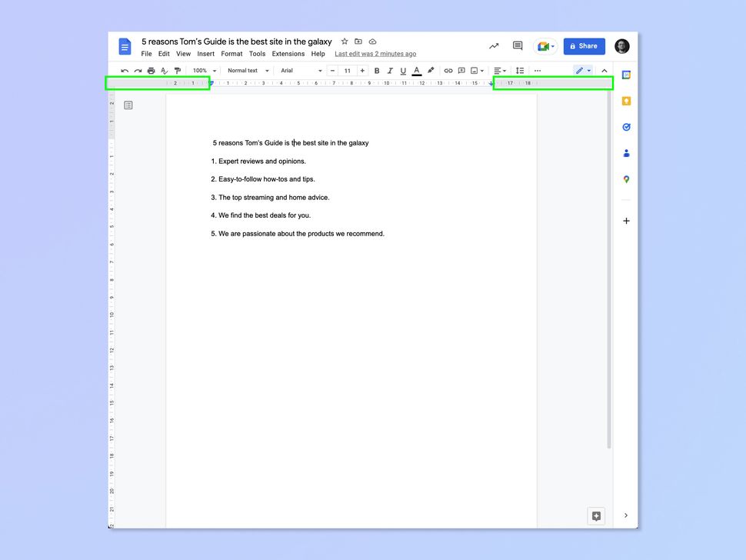Image resolution: width=746 pixels, height=560 pixels.
Task: Open Google Calendar from the sidebar
Action: coord(626,75)
